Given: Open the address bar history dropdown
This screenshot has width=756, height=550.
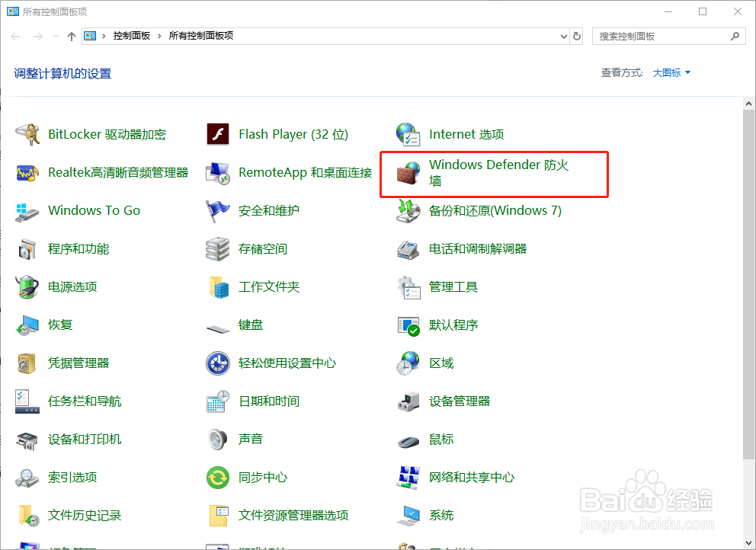Looking at the screenshot, I should [562, 36].
